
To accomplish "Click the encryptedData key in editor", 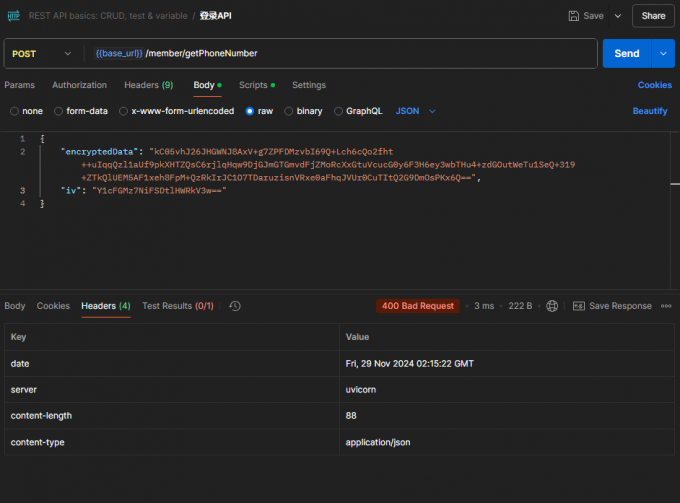I will coord(99,152).
